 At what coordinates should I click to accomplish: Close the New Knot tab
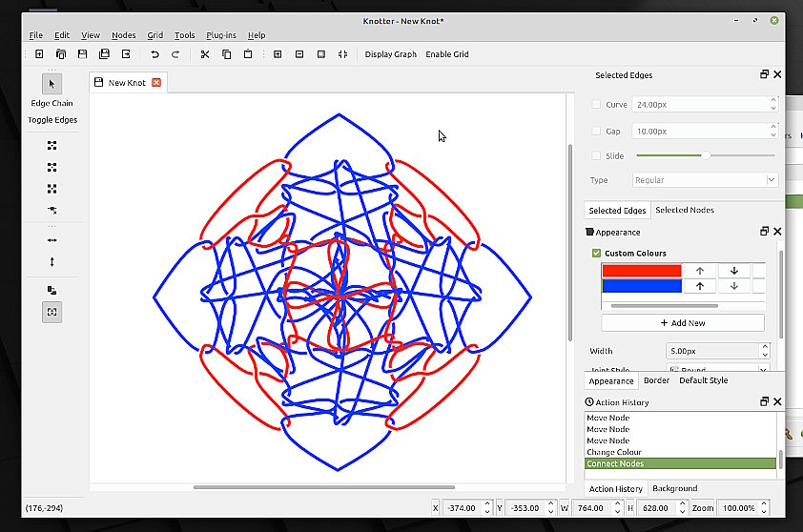point(156,82)
